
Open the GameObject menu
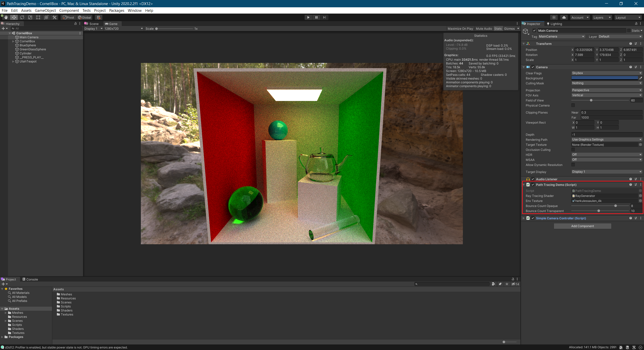click(x=45, y=10)
